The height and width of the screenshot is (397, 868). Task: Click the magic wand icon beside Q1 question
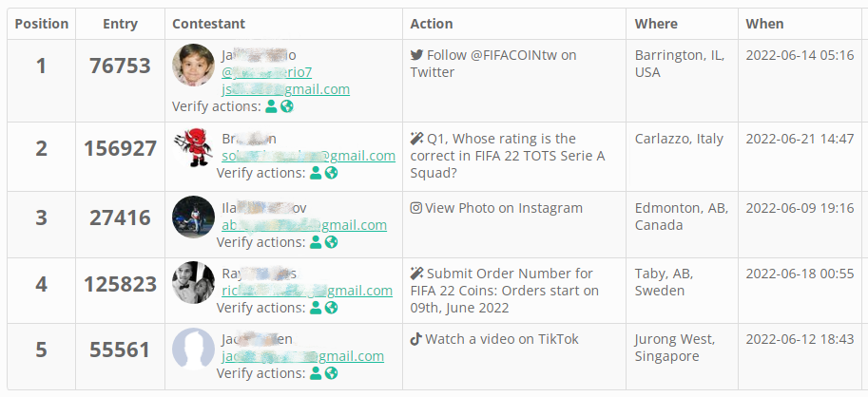416,139
